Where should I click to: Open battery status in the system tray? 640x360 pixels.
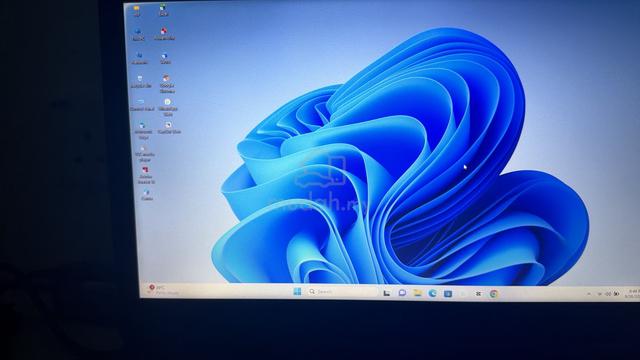tap(616, 294)
